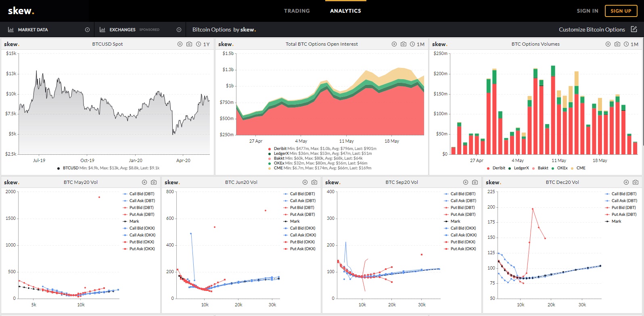This screenshot has height=316, width=644.
Task: Toggle Put Bid (OKX) in Jun20 Vol legend
Action: (x=299, y=242)
